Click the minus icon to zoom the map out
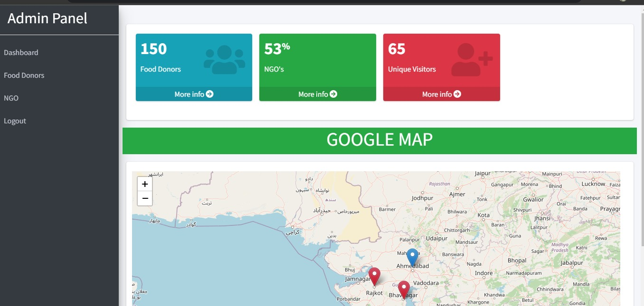Viewport: 644px width, 306px height. pos(144,198)
